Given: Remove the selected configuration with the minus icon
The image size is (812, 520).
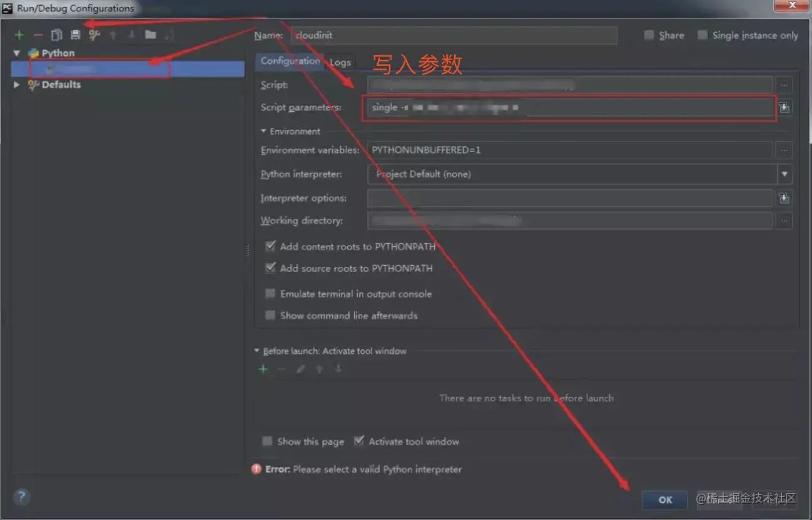Looking at the screenshot, I should (38, 35).
